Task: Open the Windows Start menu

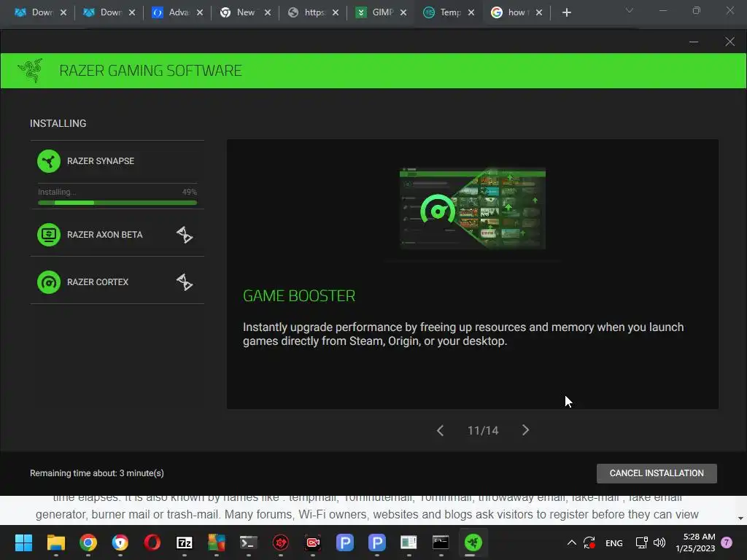Action: tap(23, 542)
